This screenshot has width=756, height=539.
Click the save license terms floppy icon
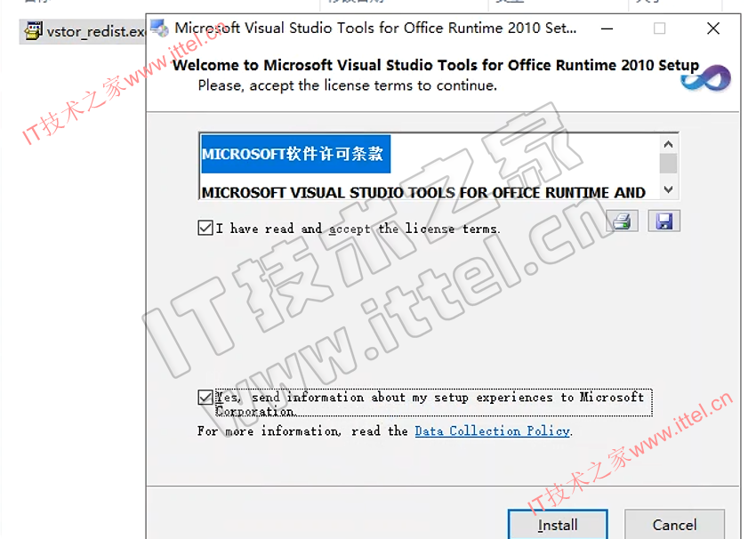[x=664, y=221]
